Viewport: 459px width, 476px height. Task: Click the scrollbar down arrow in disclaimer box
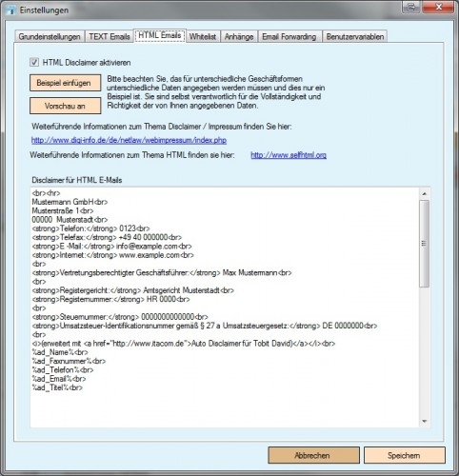(425, 421)
